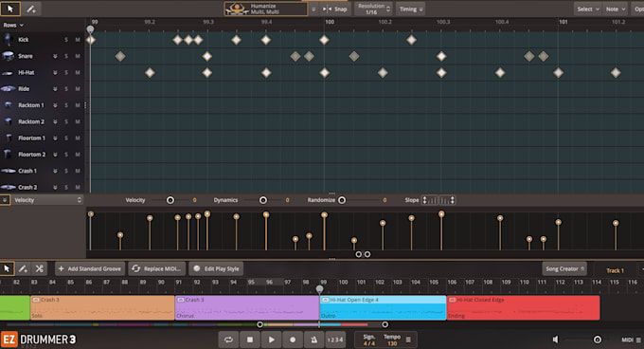Click the slope ramp-up icon

[430, 200]
